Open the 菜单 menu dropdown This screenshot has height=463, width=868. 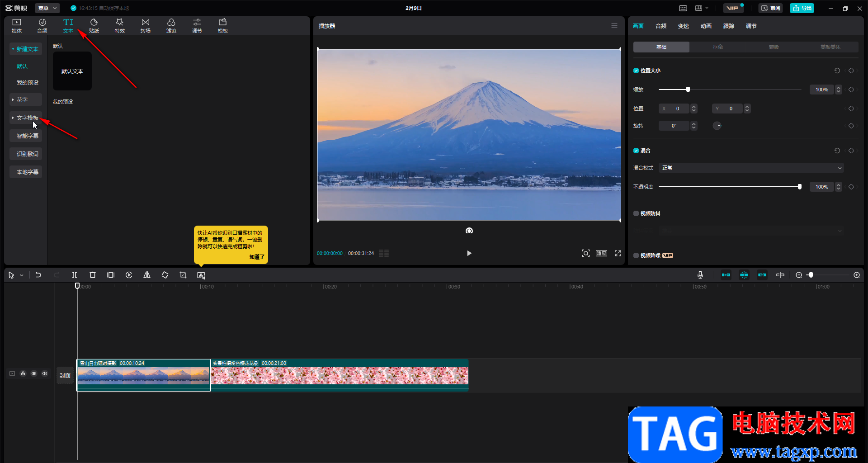click(x=47, y=8)
